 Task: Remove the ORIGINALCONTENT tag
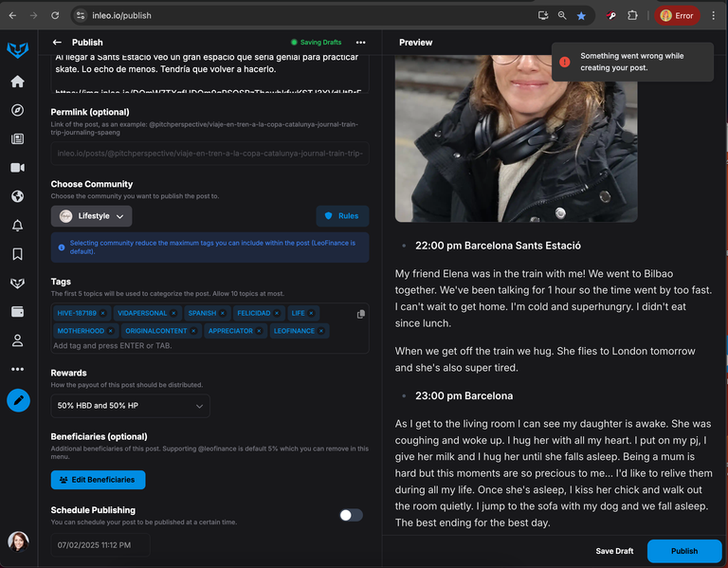pos(193,331)
